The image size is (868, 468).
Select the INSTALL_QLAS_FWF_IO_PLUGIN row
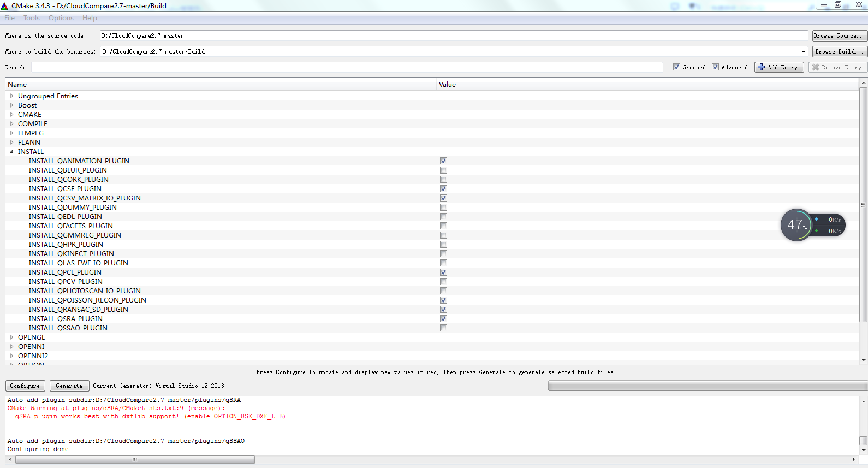pos(432,263)
